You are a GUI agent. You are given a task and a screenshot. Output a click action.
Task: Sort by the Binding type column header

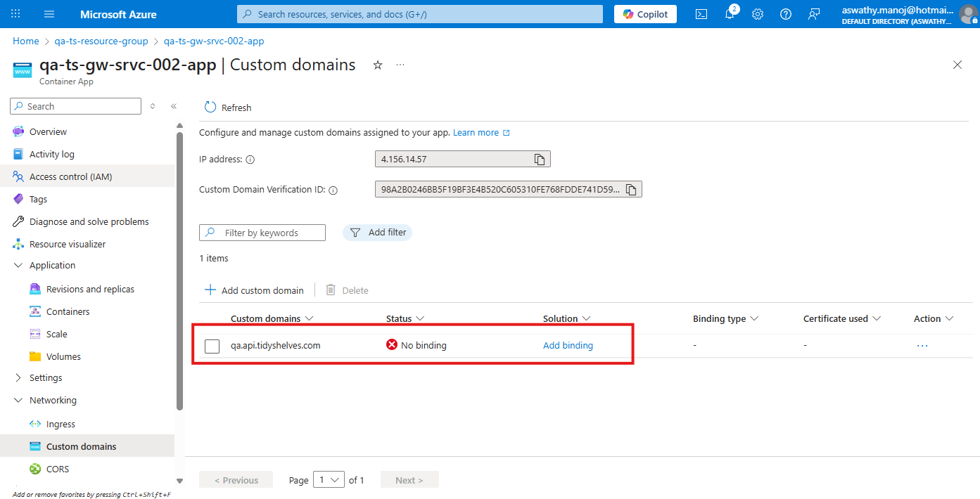pos(726,318)
